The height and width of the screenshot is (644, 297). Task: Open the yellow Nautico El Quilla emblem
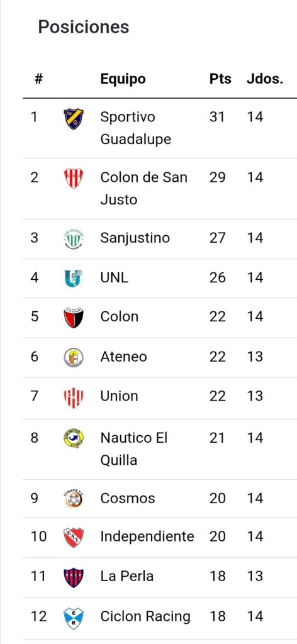coord(74,438)
